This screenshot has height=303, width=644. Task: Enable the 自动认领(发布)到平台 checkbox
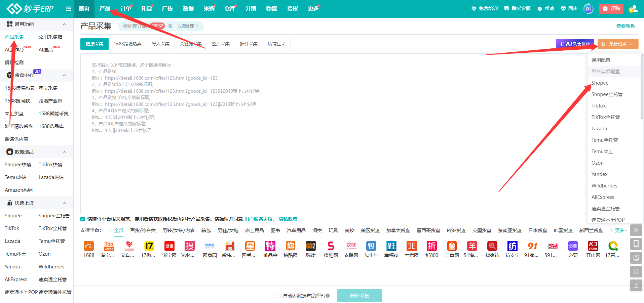pos(278,296)
